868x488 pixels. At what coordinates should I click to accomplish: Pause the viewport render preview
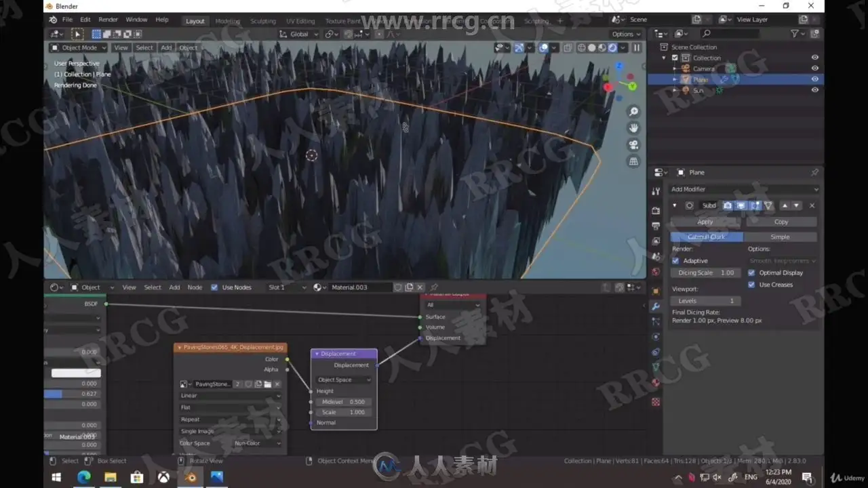tap(637, 47)
